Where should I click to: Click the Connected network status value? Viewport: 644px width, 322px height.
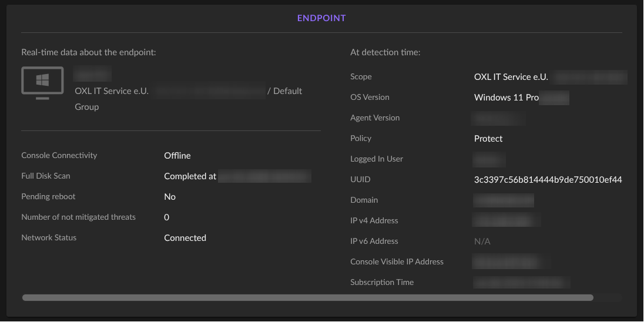(x=185, y=238)
